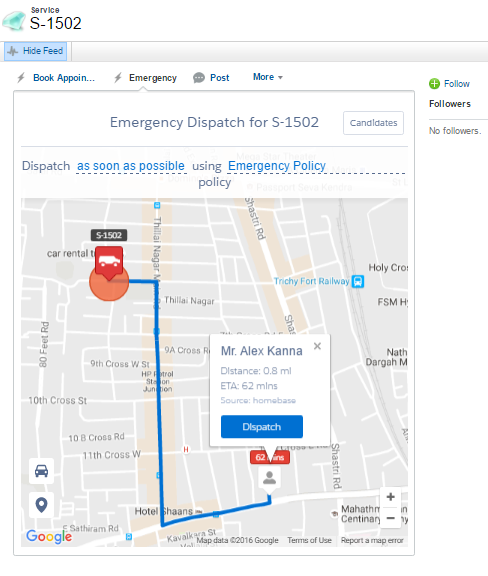Click the lightning bolt beside Book Appointment
The width and height of the screenshot is (488, 576).
(21, 78)
